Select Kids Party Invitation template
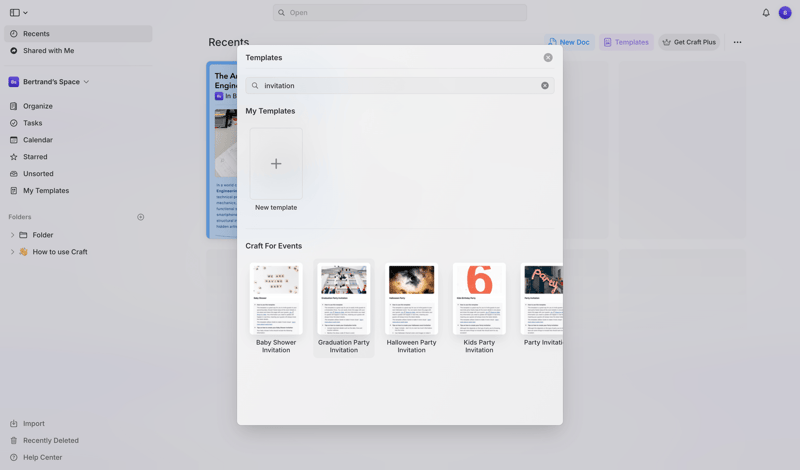This screenshot has width=800, height=470. (x=479, y=308)
